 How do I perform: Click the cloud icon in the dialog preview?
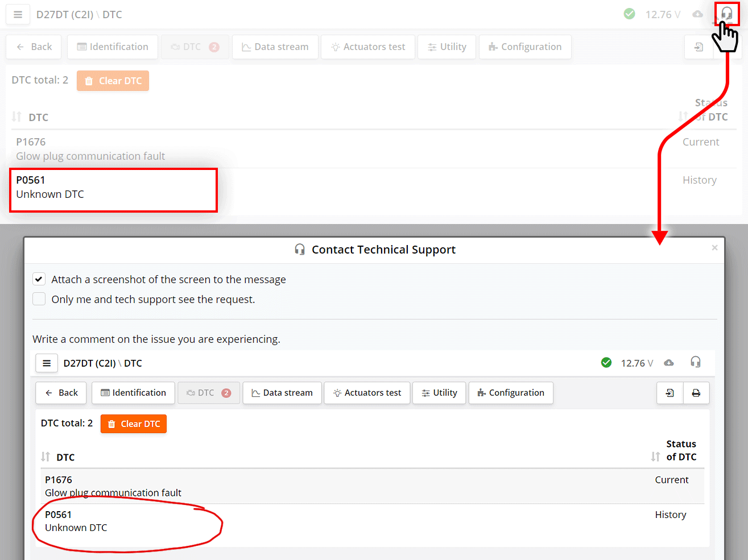669,363
